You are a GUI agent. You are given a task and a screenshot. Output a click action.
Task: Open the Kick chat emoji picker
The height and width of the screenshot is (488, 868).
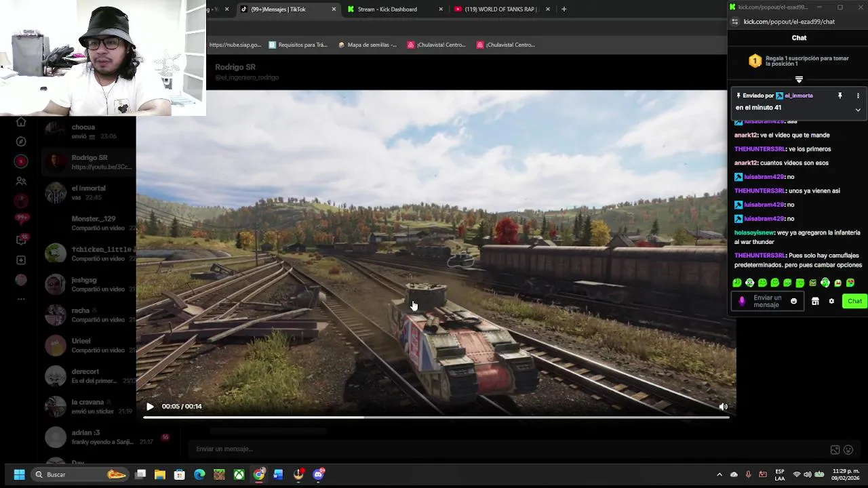click(793, 302)
